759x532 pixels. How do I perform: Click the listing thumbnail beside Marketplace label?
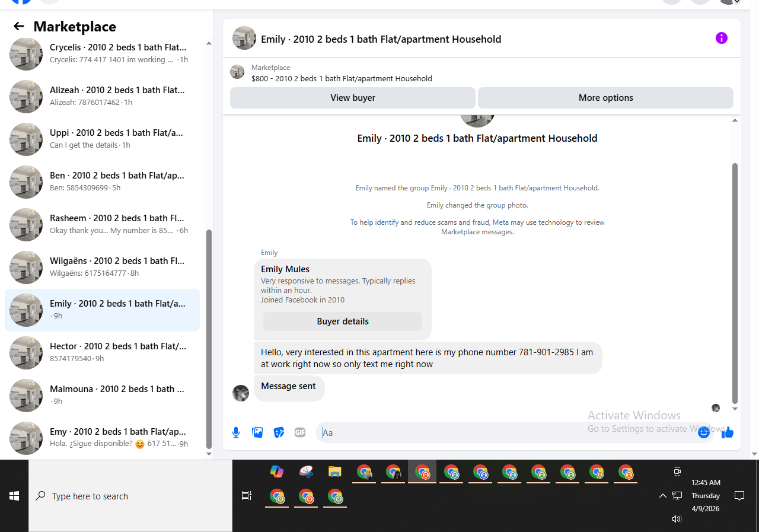237,72
